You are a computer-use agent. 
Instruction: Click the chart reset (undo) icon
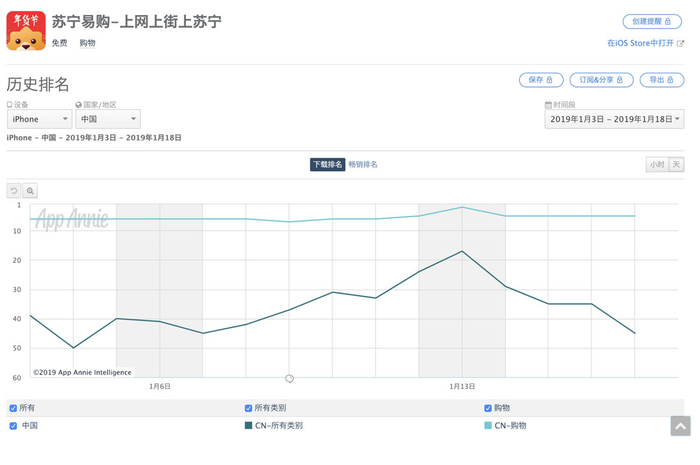pos(14,190)
